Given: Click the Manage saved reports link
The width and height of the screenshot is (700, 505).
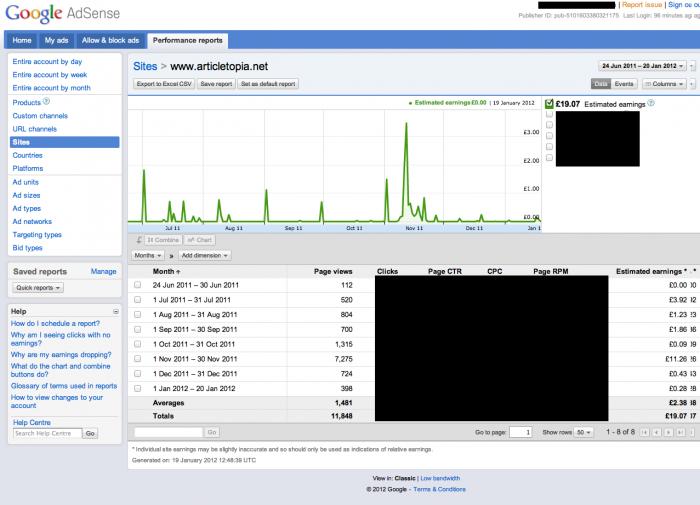Looking at the screenshot, I should click(104, 271).
